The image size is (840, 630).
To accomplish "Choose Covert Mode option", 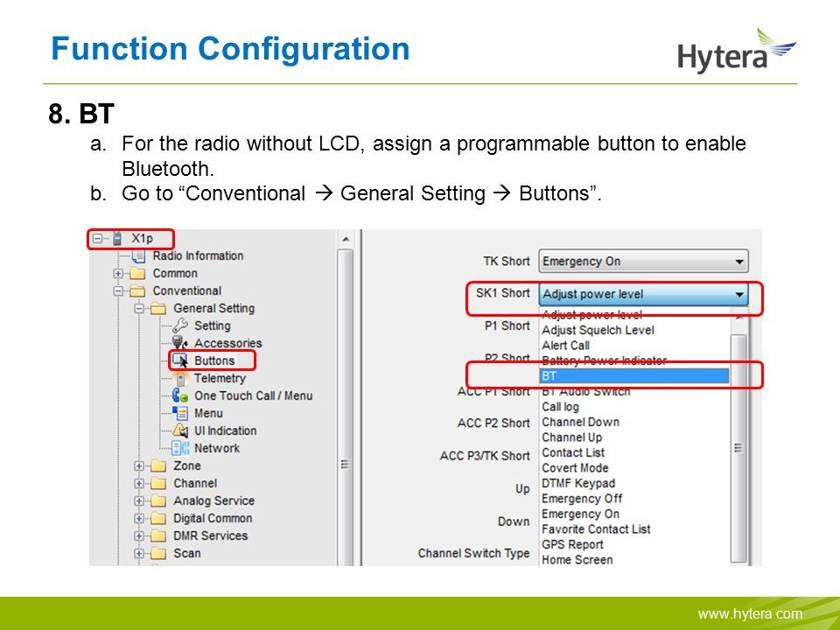I will (575, 468).
